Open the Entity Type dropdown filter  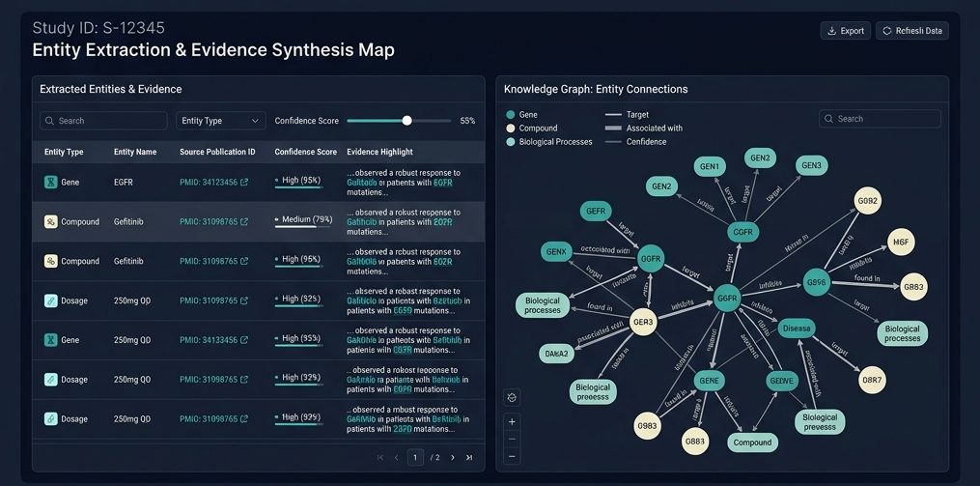click(221, 121)
